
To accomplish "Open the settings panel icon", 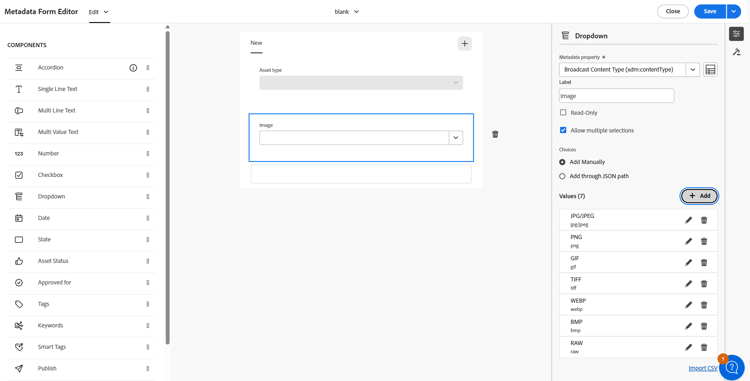I will tap(736, 34).
